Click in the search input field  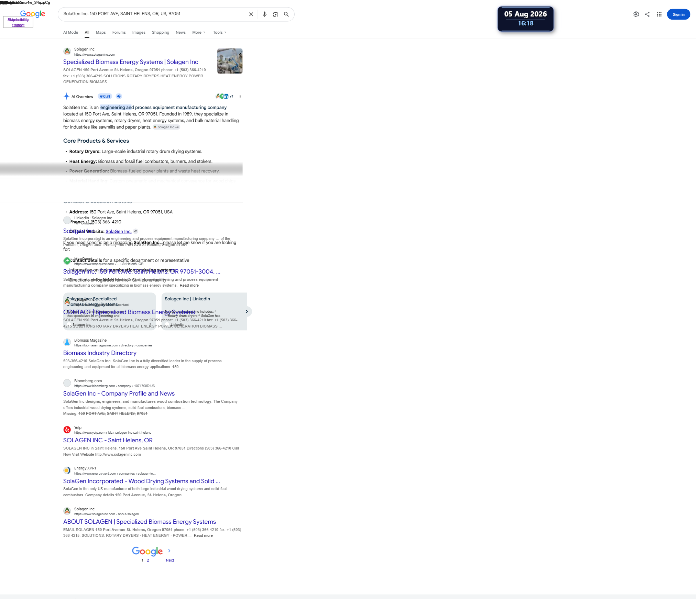tap(153, 14)
